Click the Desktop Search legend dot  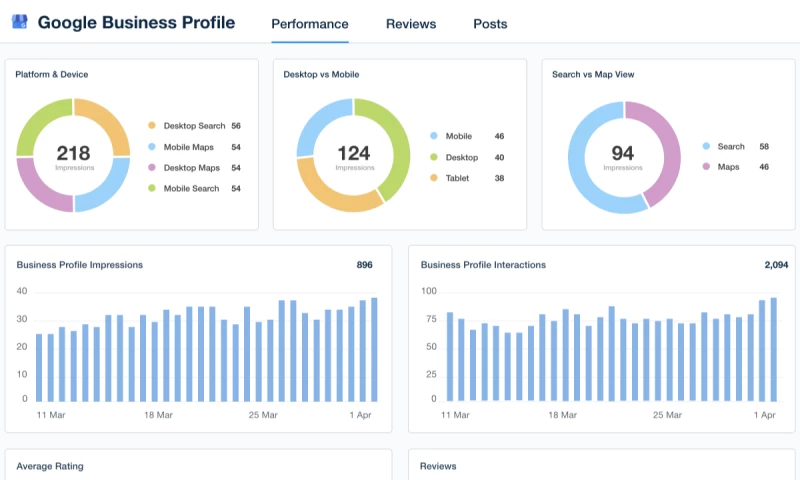click(152, 126)
